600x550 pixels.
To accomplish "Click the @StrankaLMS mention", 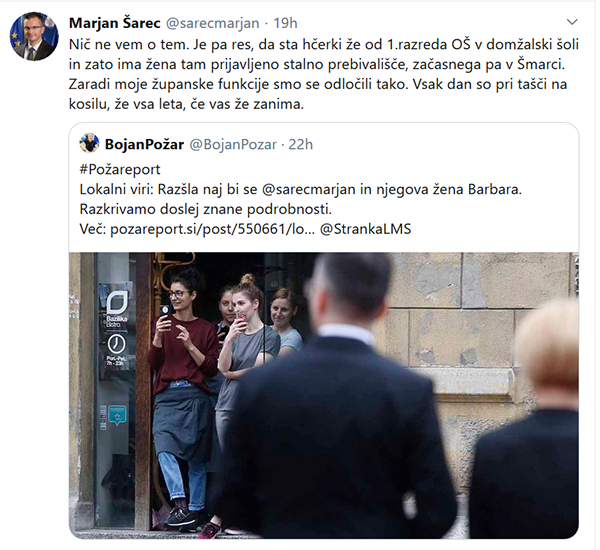I will 365,229.
